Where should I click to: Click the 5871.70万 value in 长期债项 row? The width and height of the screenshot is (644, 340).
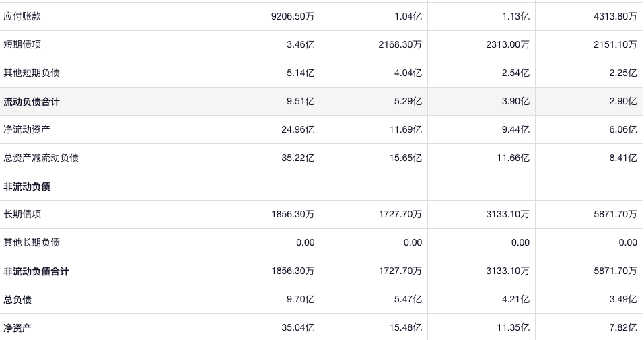[615, 214]
